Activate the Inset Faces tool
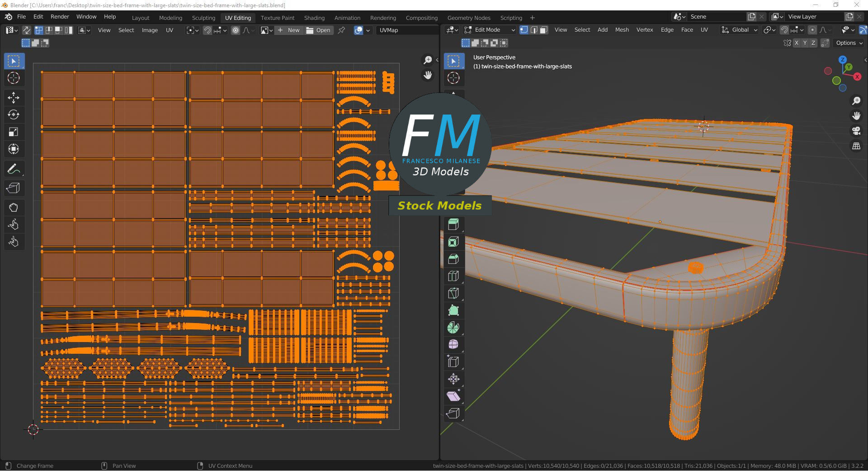868x471 pixels. pos(453,242)
